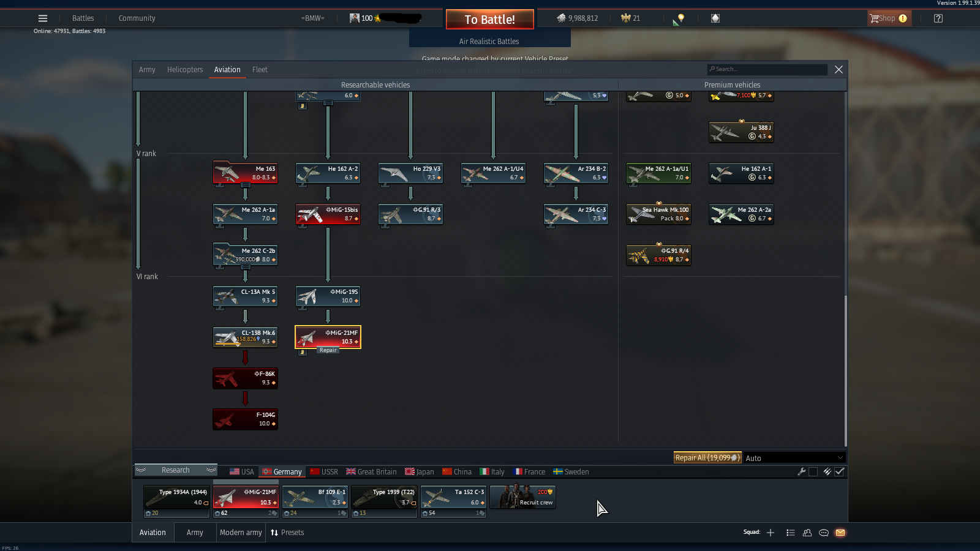Select the premium Me 262 A-2a card
Viewport: 980px width, 551px height.
741,214
